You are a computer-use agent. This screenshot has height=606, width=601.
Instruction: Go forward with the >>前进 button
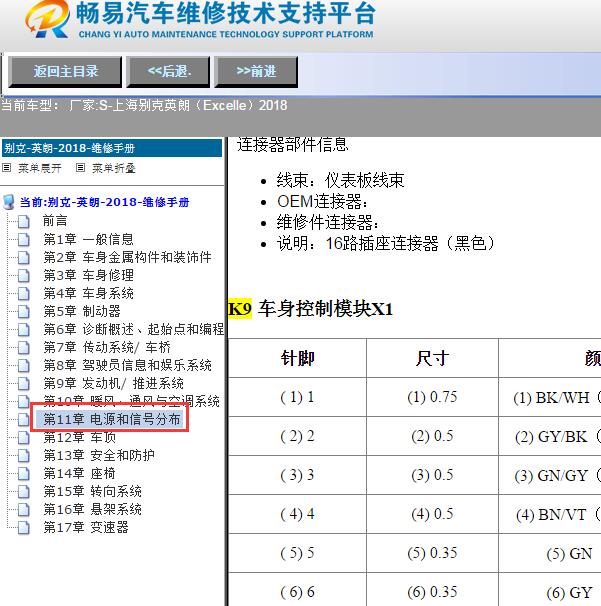pos(256,71)
